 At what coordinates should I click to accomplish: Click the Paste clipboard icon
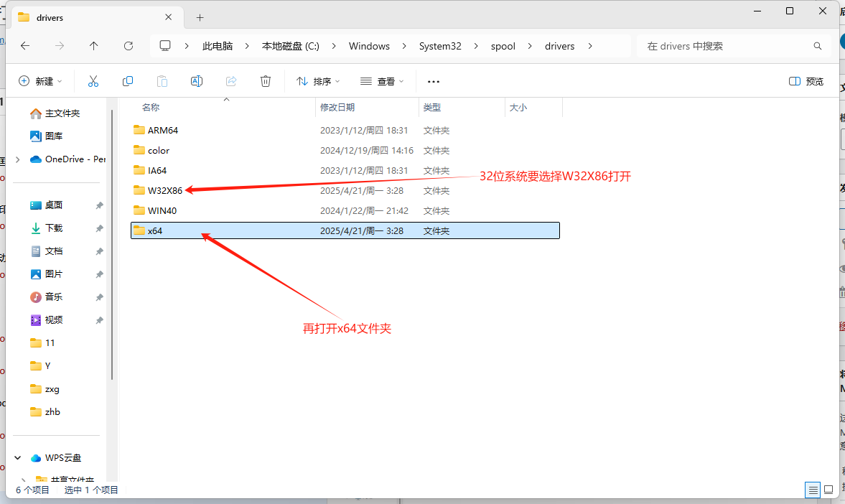coord(162,81)
